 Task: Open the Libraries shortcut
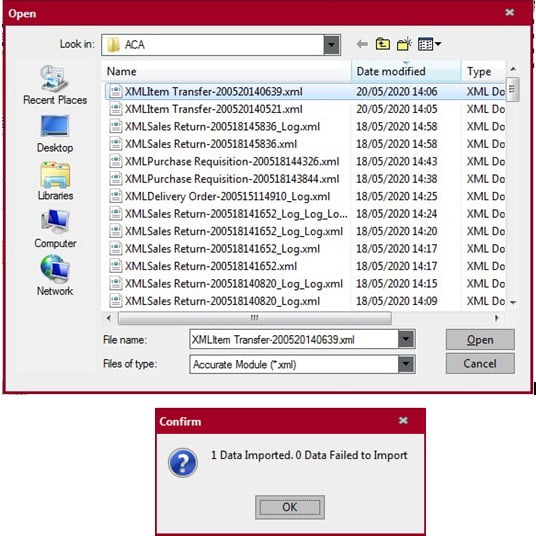tap(55, 181)
